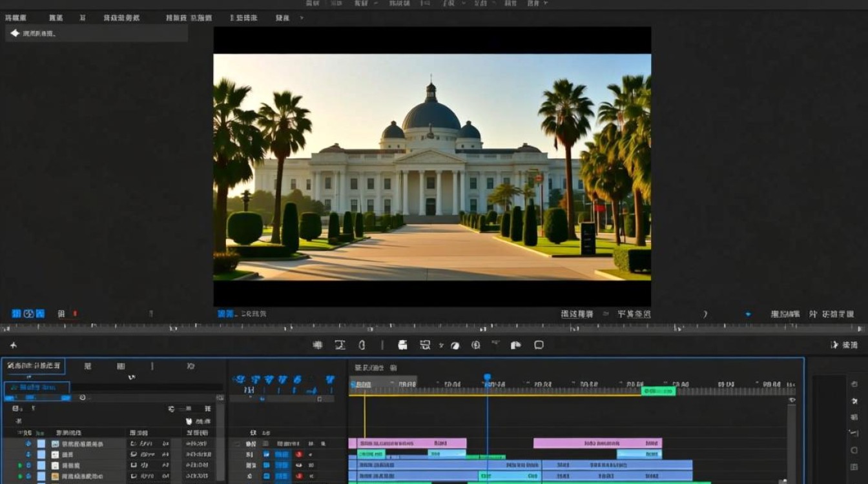
Task: Click the light-blue color swatch of first layer
Action: click(41, 444)
